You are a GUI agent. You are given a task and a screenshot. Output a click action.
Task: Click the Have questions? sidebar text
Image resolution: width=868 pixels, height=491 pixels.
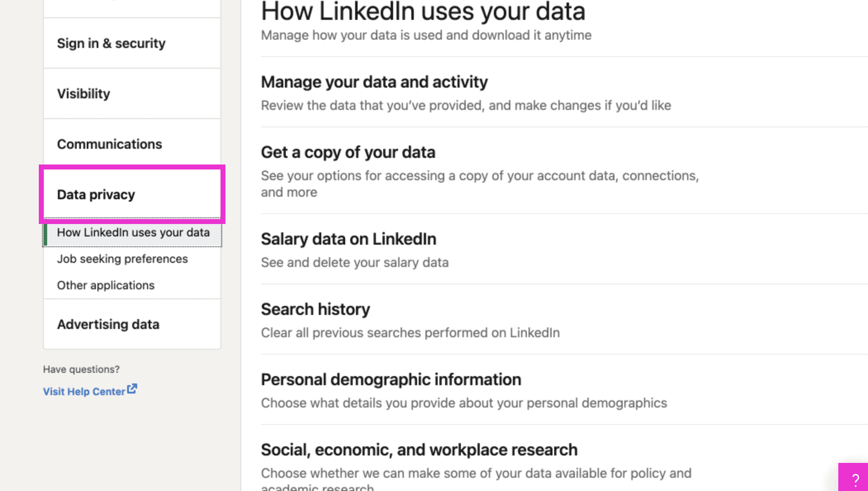pyautogui.click(x=81, y=369)
